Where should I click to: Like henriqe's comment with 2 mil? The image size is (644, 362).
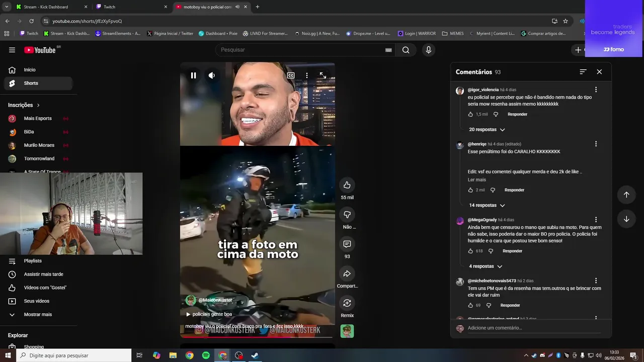click(470, 190)
